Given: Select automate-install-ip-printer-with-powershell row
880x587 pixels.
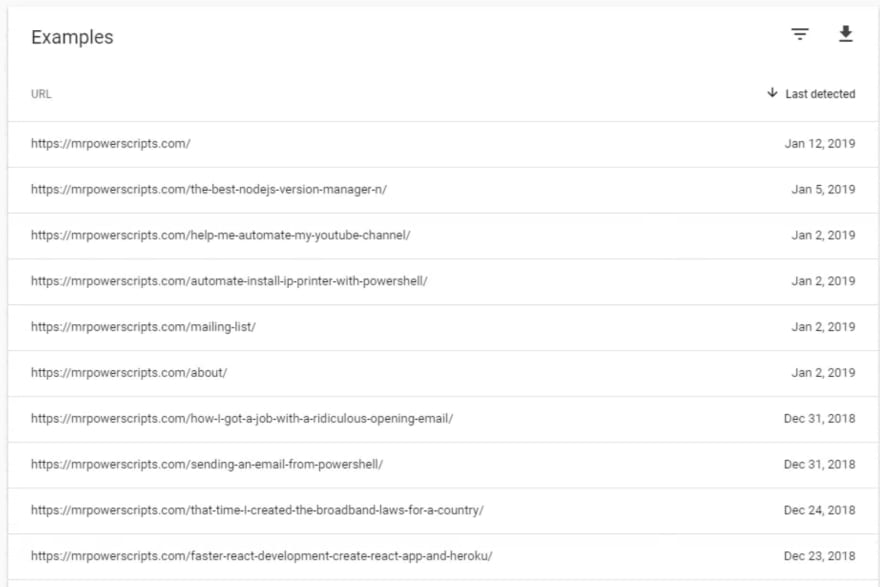Looking at the screenshot, I should [443, 282].
